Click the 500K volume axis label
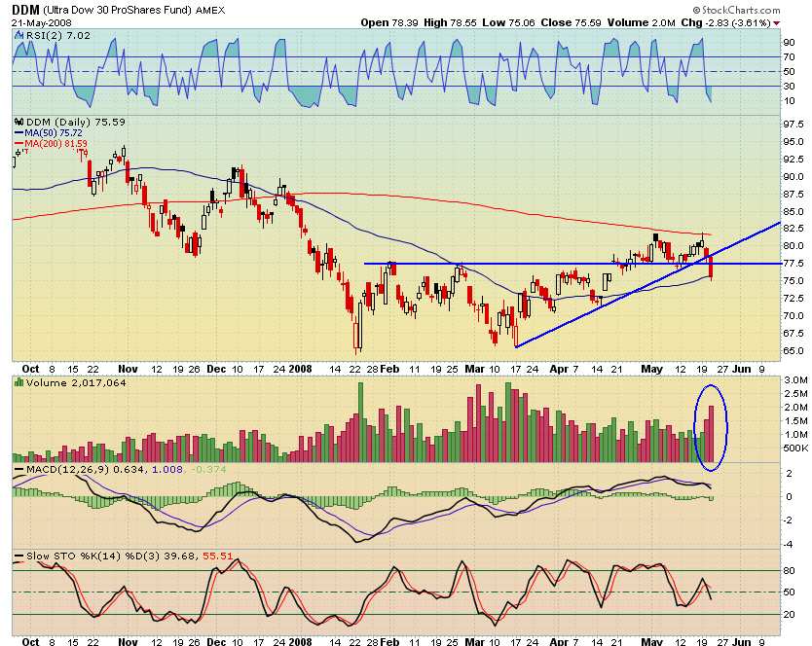 tap(795, 449)
